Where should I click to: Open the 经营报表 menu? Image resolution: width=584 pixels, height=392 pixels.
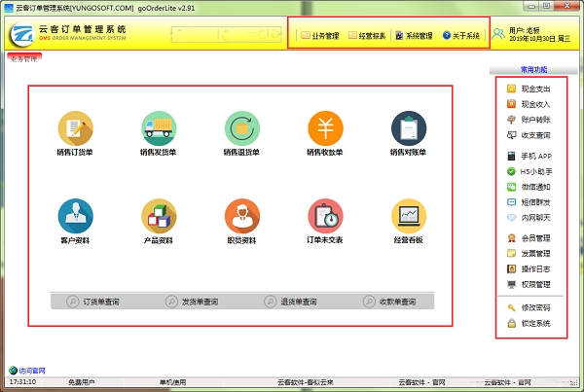point(368,36)
